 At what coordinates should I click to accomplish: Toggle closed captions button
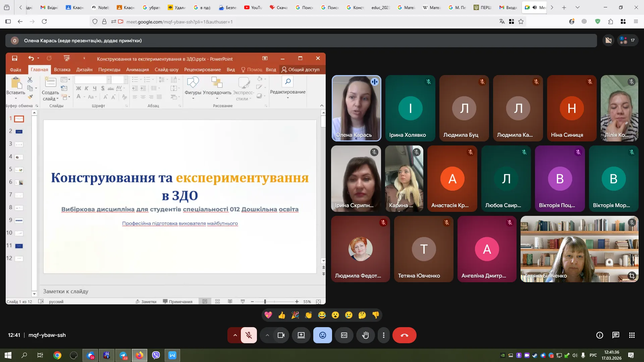coord(344,335)
